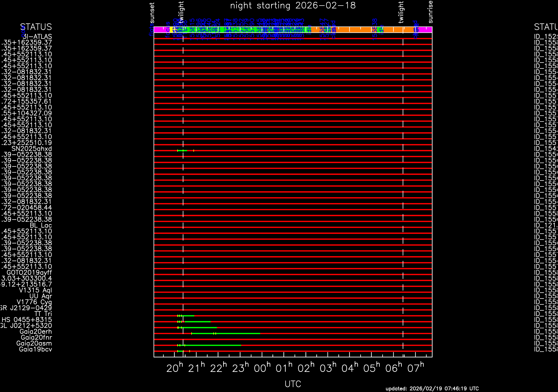Screen dimensions: 558x392
Task: Click the yellow focus block in status bar
Action: [171, 30]
